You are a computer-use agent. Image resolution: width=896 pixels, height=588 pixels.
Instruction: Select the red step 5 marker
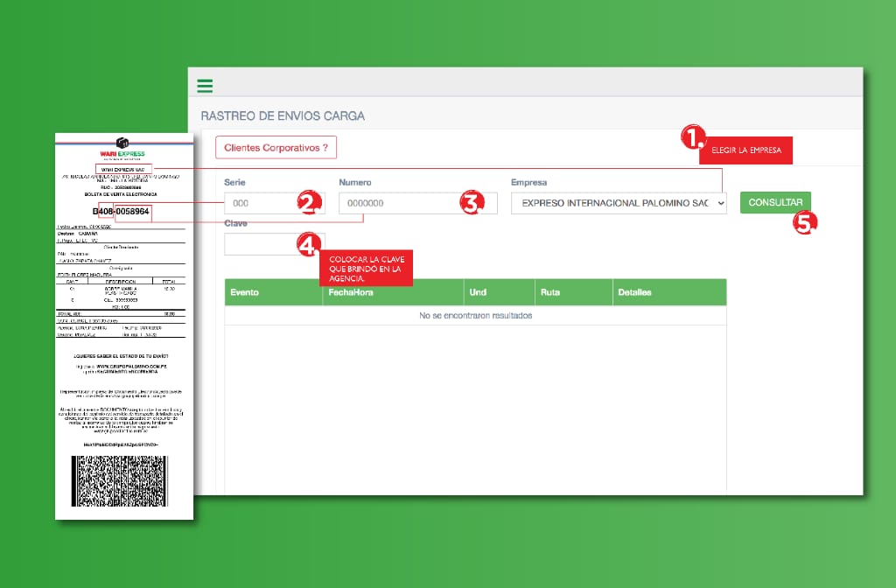click(804, 222)
